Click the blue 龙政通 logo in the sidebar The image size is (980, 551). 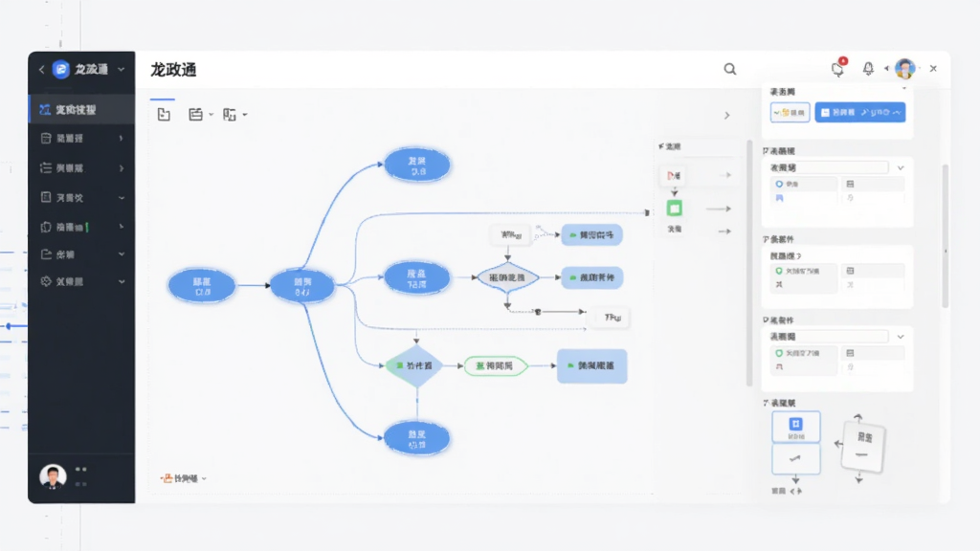coord(60,69)
